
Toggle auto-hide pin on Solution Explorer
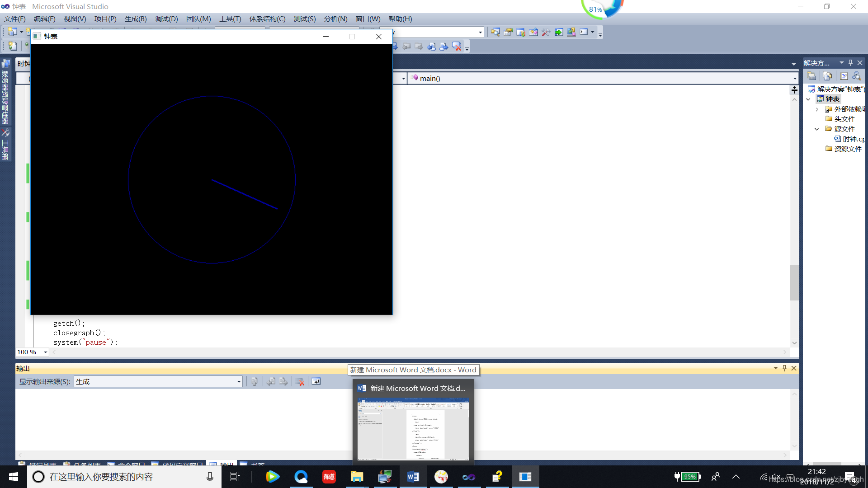(850, 63)
